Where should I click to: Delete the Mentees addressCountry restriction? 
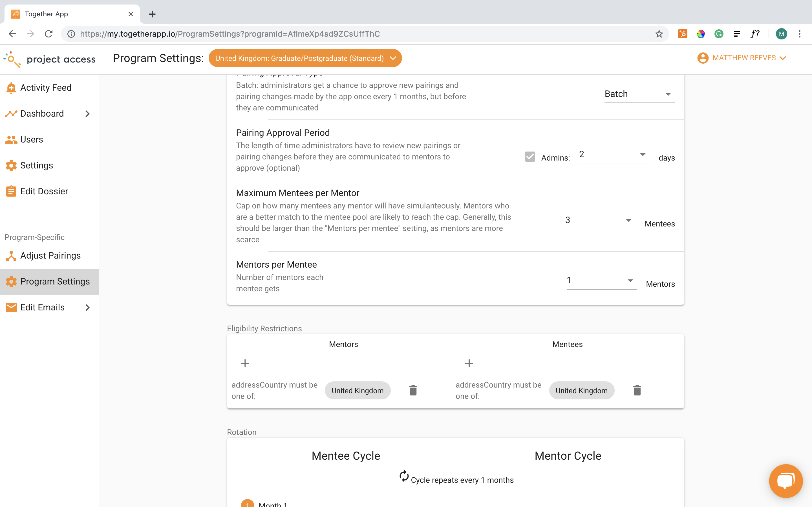click(637, 390)
